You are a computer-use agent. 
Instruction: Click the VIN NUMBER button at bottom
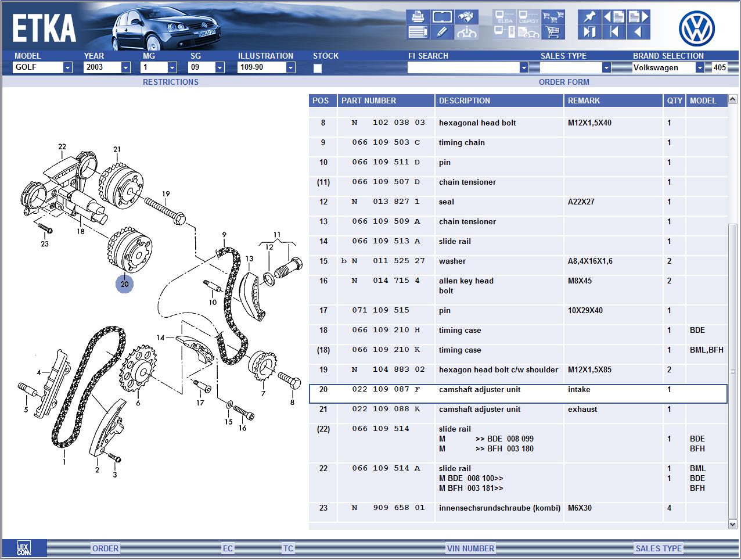[x=470, y=548]
